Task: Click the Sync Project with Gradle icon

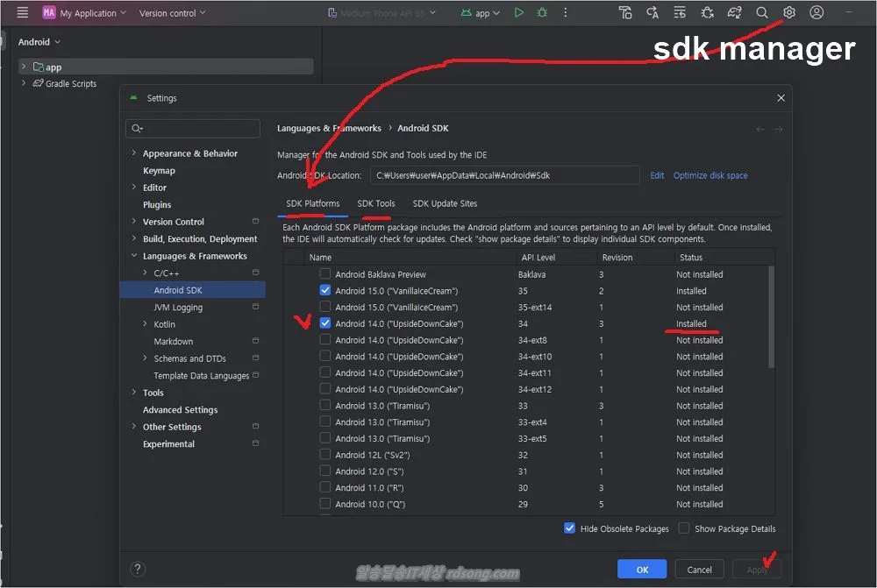Action: pyautogui.click(x=735, y=13)
